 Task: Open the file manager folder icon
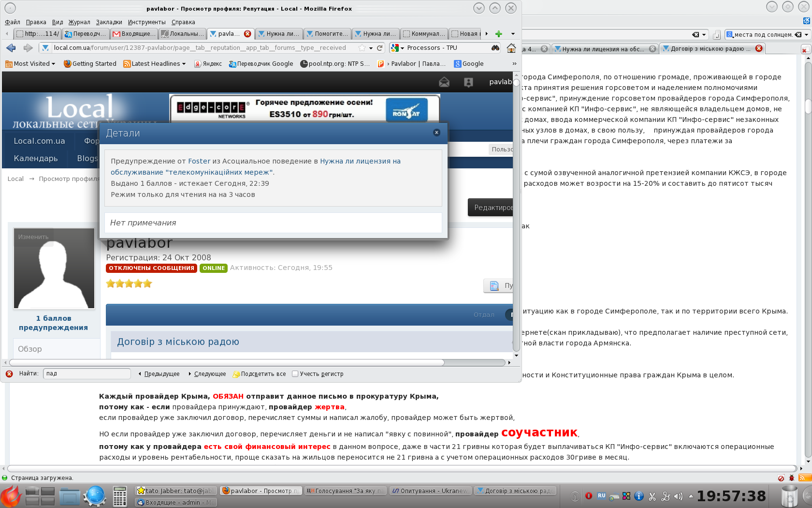(x=70, y=496)
